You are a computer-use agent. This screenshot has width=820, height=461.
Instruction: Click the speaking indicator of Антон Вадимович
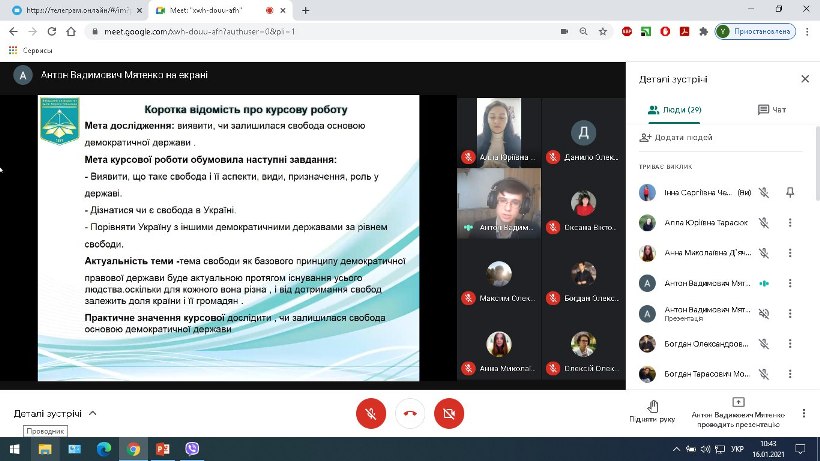pyautogui.click(x=764, y=283)
